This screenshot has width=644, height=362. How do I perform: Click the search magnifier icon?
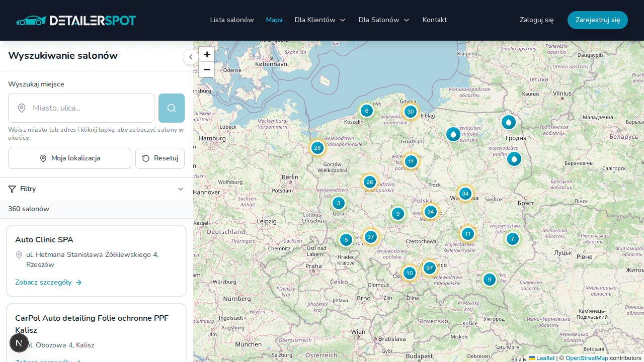coord(171,108)
